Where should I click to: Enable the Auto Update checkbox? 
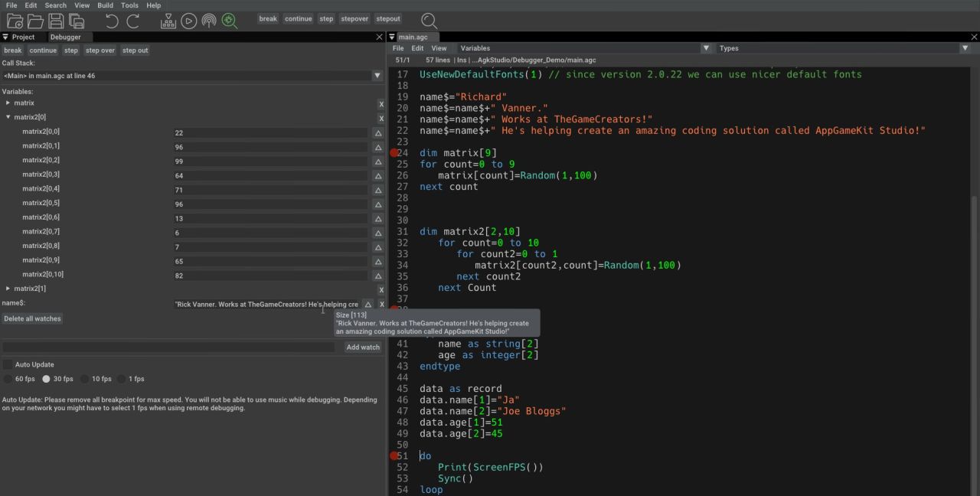coord(8,364)
